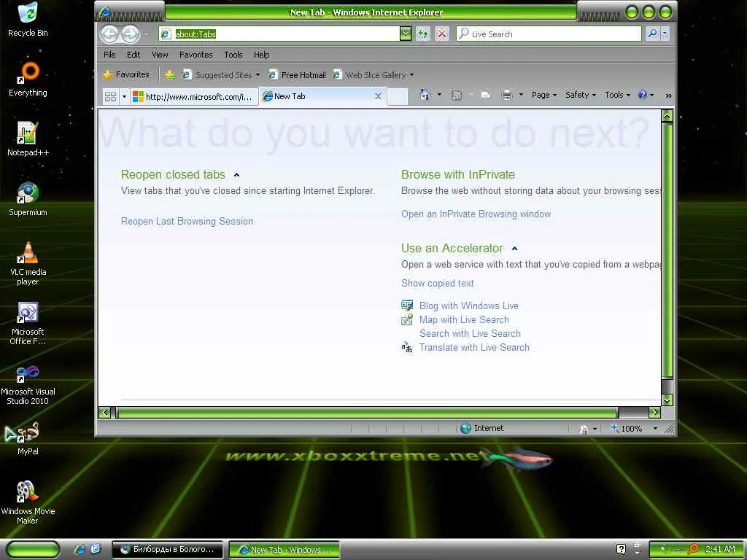Open Favorites center star button

pyautogui.click(x=126, y=74)
